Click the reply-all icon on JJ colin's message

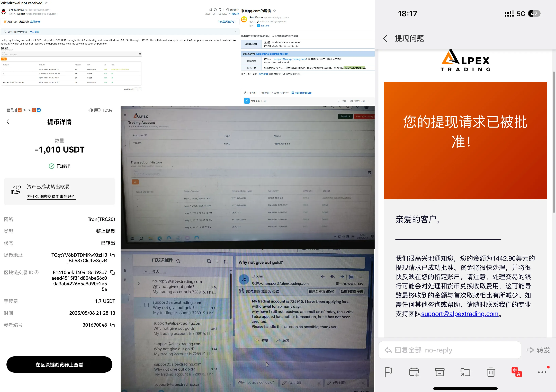pyautogui.click(x=333, y=277)
